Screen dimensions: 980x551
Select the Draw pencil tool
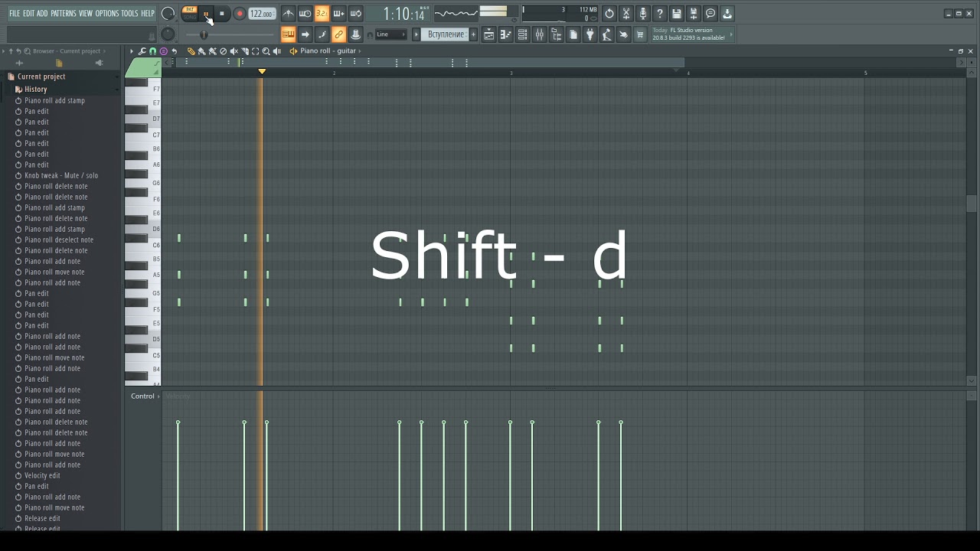191,51
